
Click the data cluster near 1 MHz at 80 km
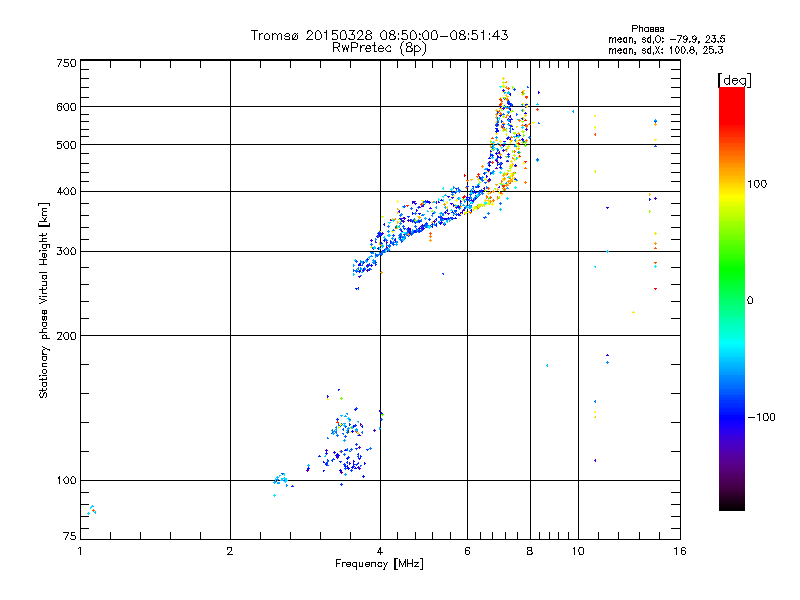coord(92,509)
